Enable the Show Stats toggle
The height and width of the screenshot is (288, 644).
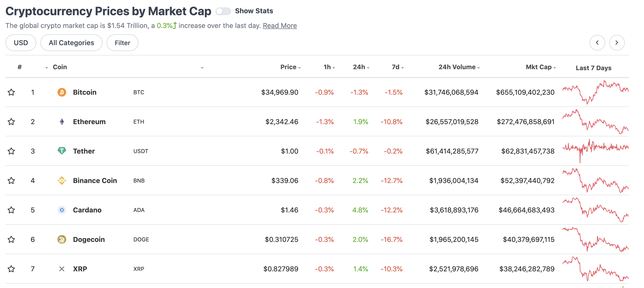[223, 11]
